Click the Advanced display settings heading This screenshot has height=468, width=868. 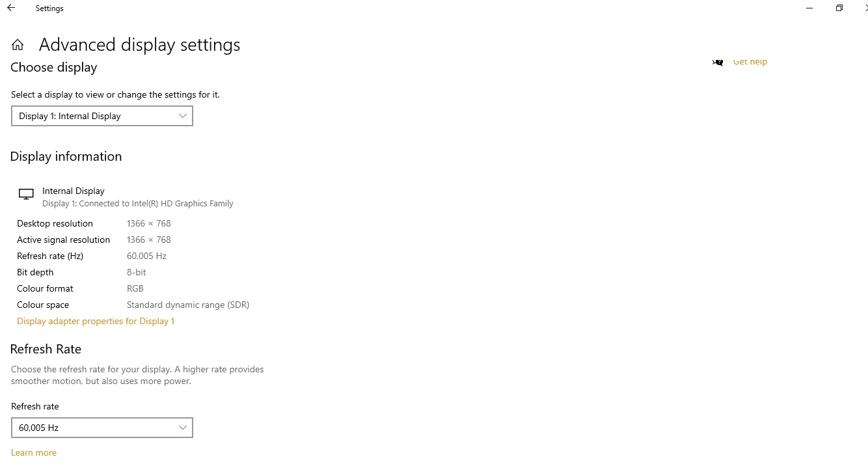139,45
